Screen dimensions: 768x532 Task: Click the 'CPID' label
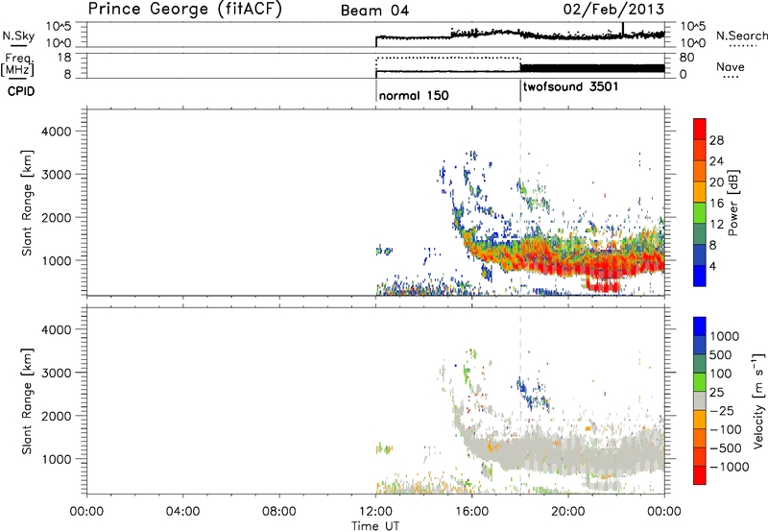pos(21,91)
